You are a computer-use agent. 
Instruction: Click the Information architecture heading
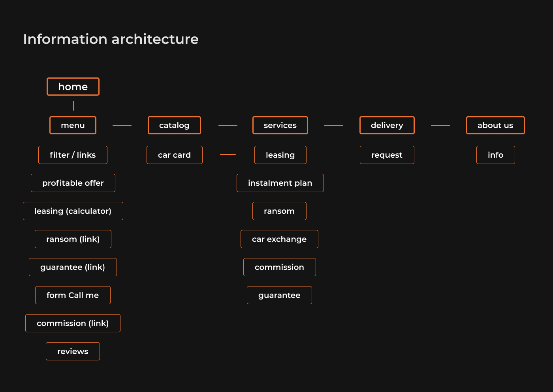111,39
